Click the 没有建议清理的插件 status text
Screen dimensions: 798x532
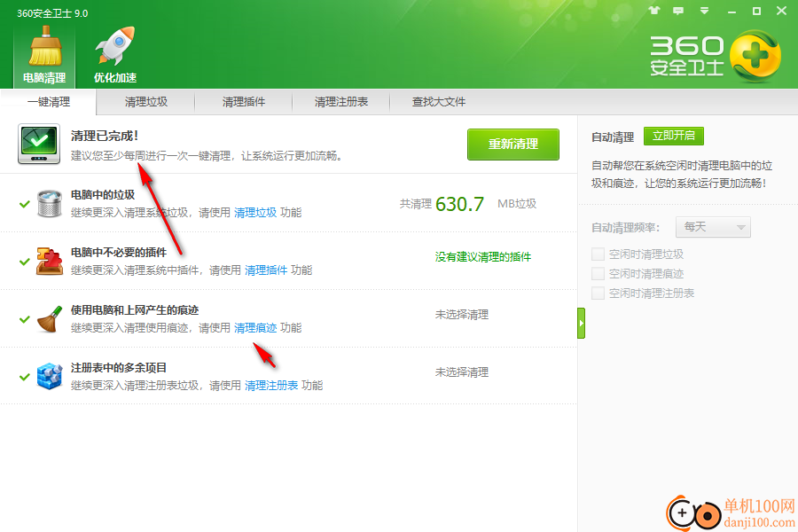(483, 257)
